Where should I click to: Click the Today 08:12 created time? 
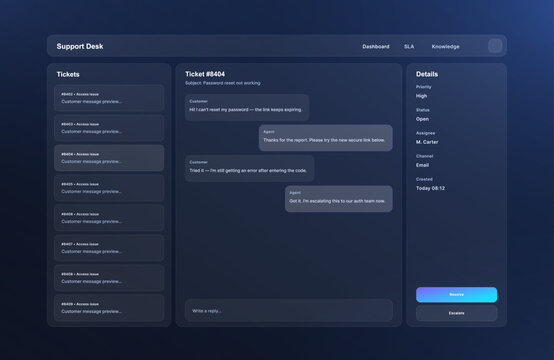(430, 188)
